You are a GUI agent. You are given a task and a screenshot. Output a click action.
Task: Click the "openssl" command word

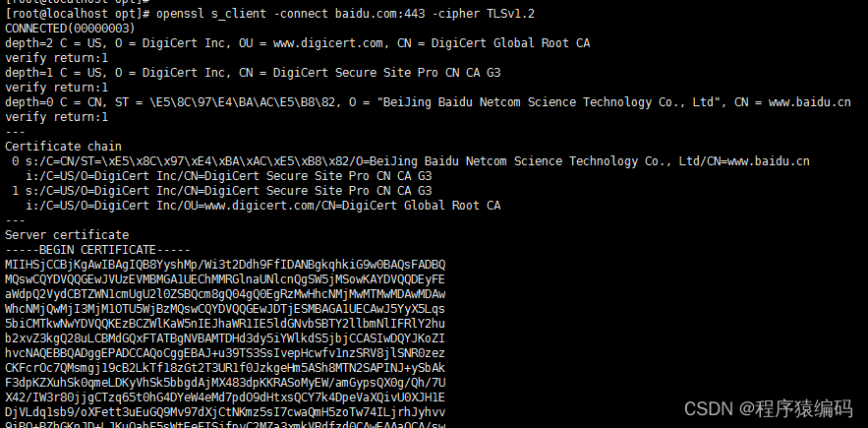182,14
